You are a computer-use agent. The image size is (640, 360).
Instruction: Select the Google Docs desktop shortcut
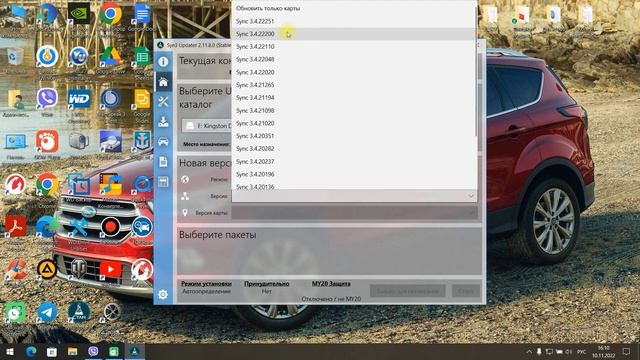pos(142,16)
